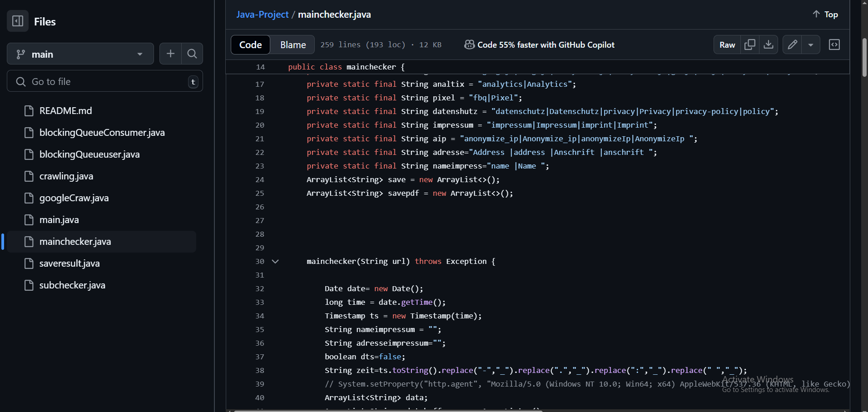
Task: Click the search magnifier icon beside branch
Action: (192, 54)
